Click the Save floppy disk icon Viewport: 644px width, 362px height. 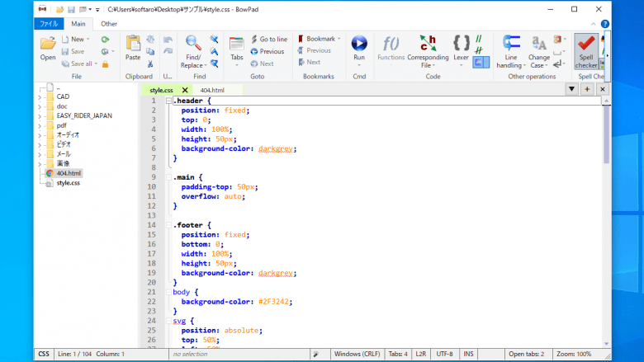point(65,51)
